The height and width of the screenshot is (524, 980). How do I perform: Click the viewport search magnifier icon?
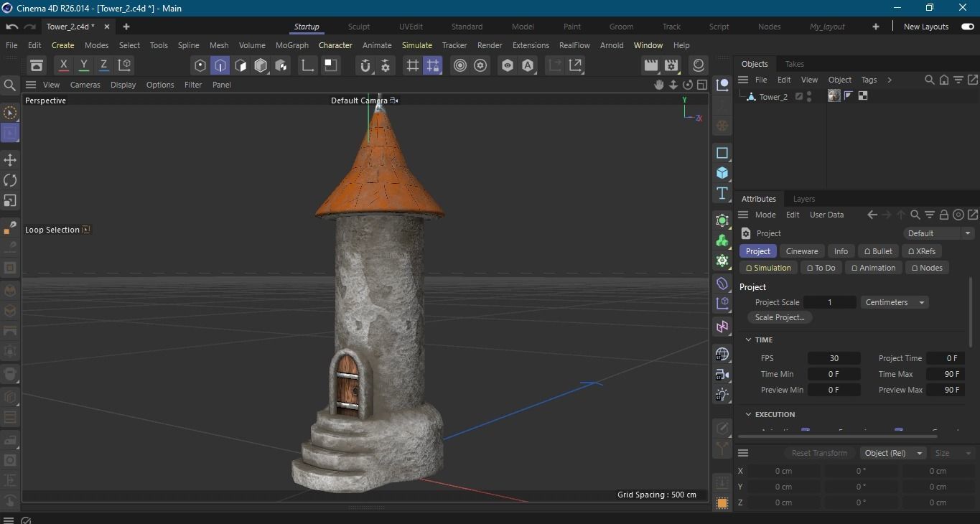point(10,85)
